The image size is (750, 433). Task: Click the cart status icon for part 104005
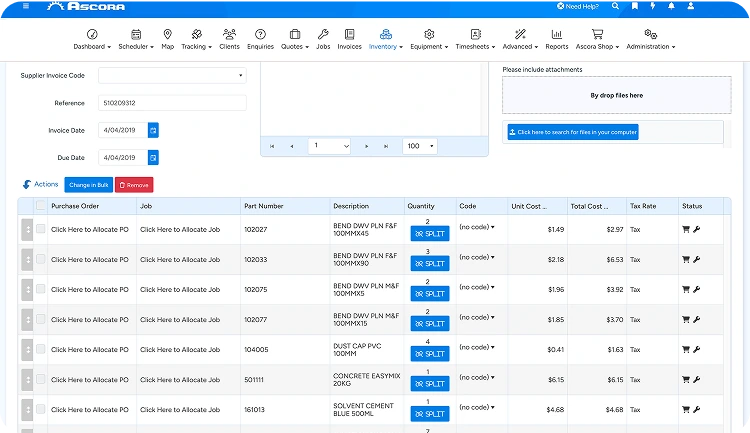[x=685, y=349]
